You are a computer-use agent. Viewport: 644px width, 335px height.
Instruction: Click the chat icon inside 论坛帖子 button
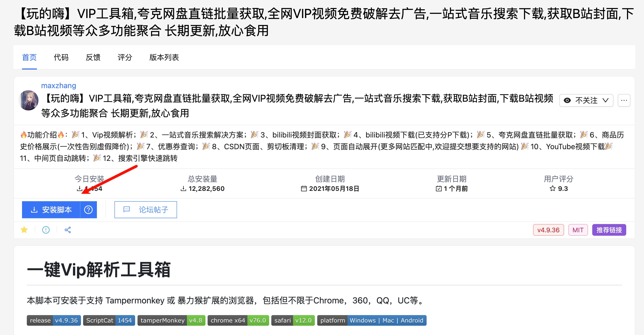pyautogui.click(x=127, y=210)
